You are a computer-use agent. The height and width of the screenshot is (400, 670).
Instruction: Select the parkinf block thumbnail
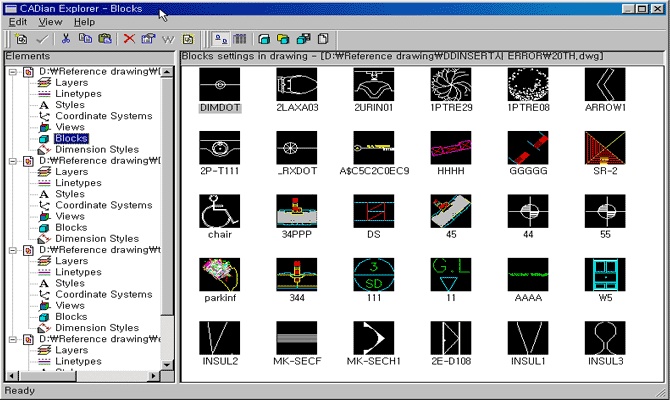[220, 275]
